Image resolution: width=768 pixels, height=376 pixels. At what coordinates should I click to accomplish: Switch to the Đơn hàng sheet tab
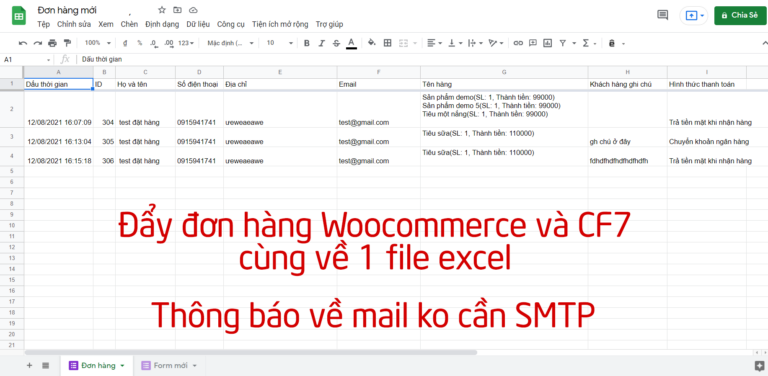[96, 365]
